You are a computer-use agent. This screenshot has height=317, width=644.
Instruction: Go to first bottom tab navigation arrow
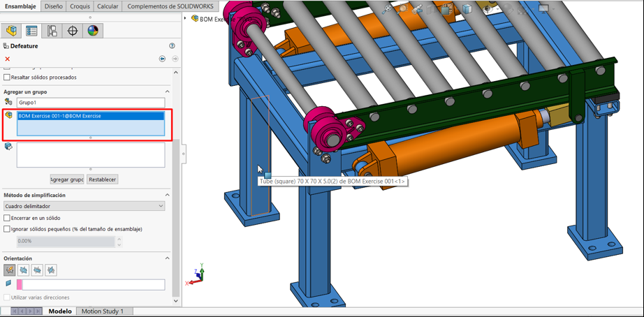click(15, 311)
